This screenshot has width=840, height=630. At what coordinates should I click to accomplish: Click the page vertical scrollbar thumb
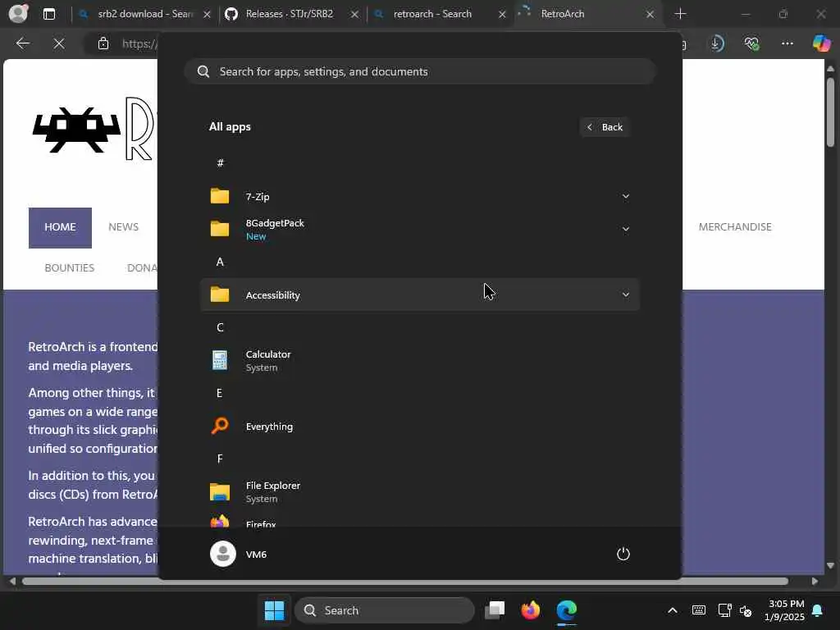(x=830, y=112)
